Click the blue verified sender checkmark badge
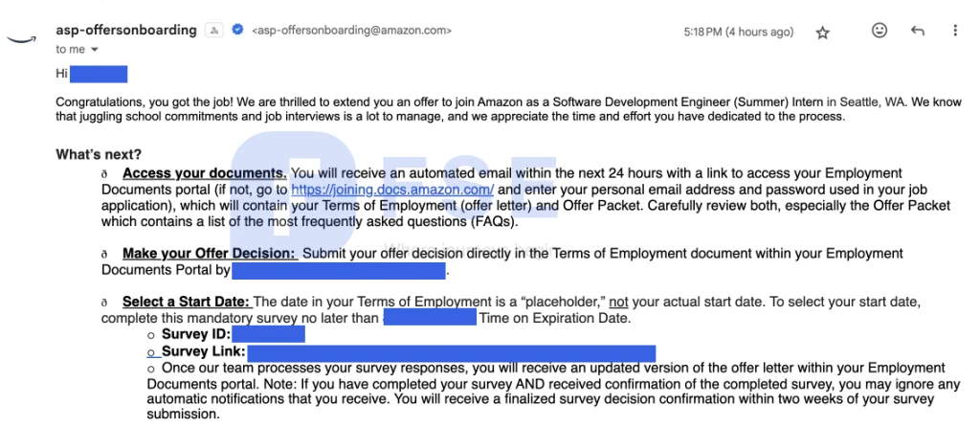 237,30
